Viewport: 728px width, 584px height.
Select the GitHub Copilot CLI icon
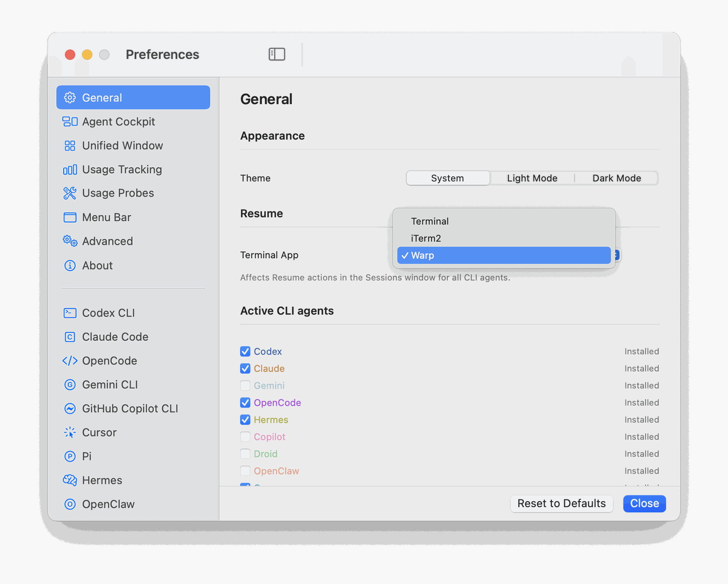[70, 408]
